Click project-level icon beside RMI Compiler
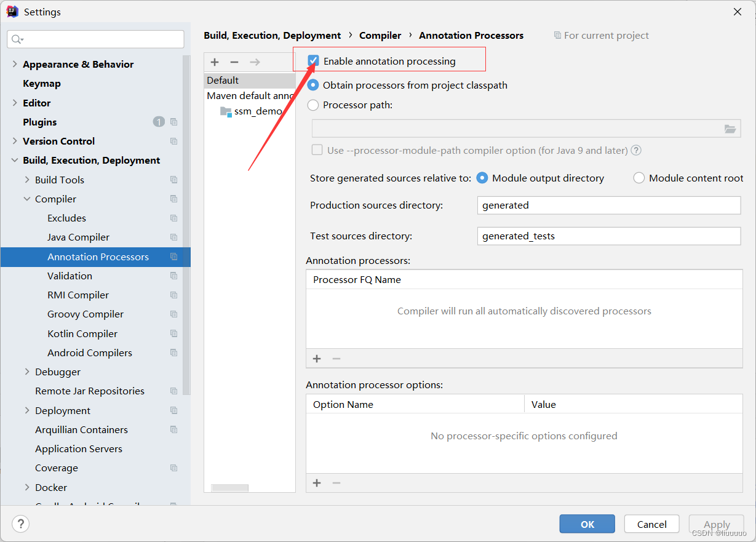This screenshot has height=542, width=756. point(174,295)
